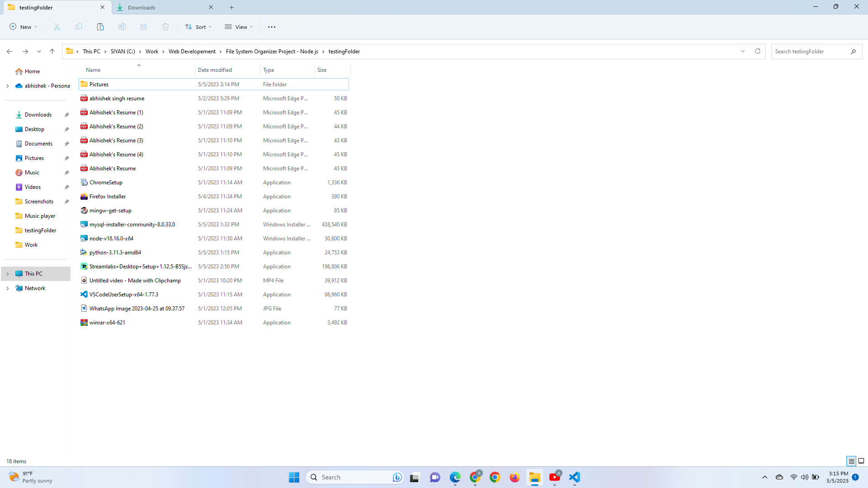Switch to large thumbnails view toggle
The height and width of the screenshot is (488, 868).
861,461
